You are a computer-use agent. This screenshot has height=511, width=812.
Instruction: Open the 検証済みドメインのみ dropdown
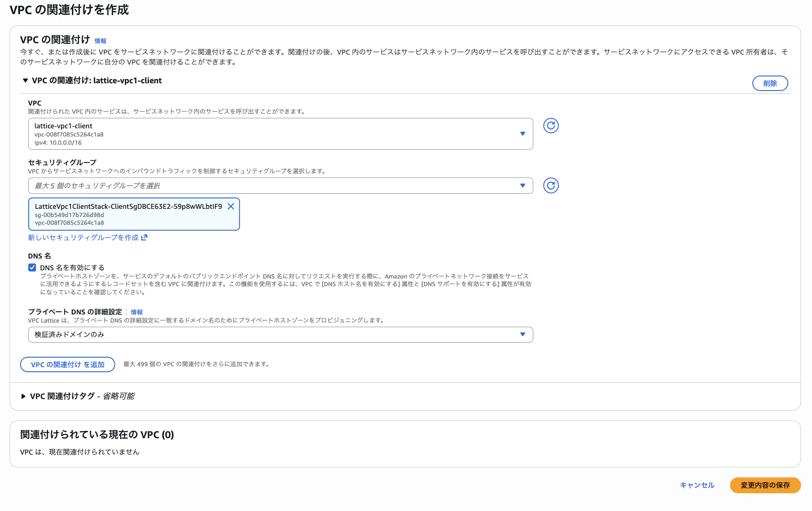click(x=281, y=334)
